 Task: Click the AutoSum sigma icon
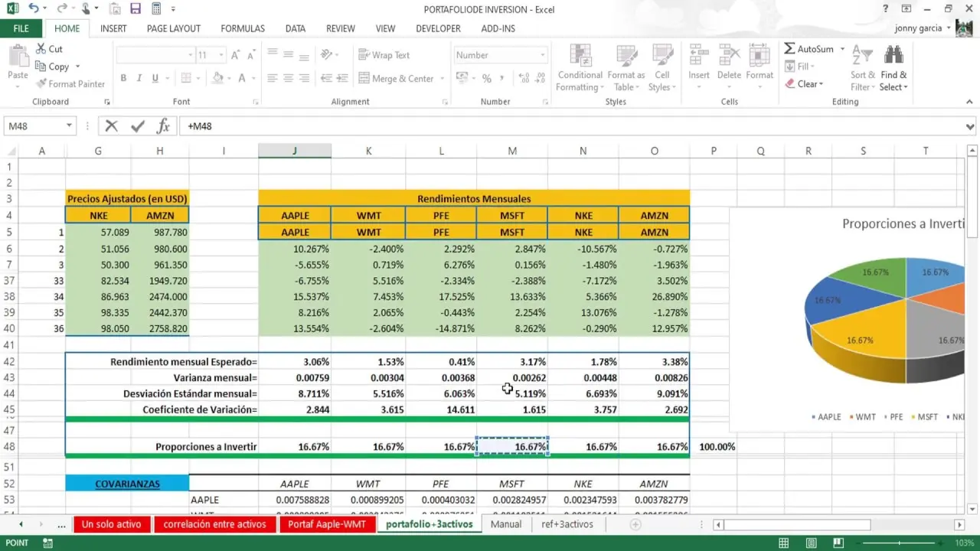click(789, 48)
